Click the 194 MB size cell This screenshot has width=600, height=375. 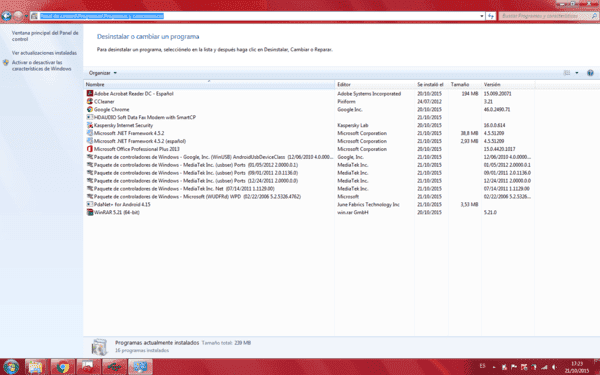pyautogui.click(x=470, y=93)
